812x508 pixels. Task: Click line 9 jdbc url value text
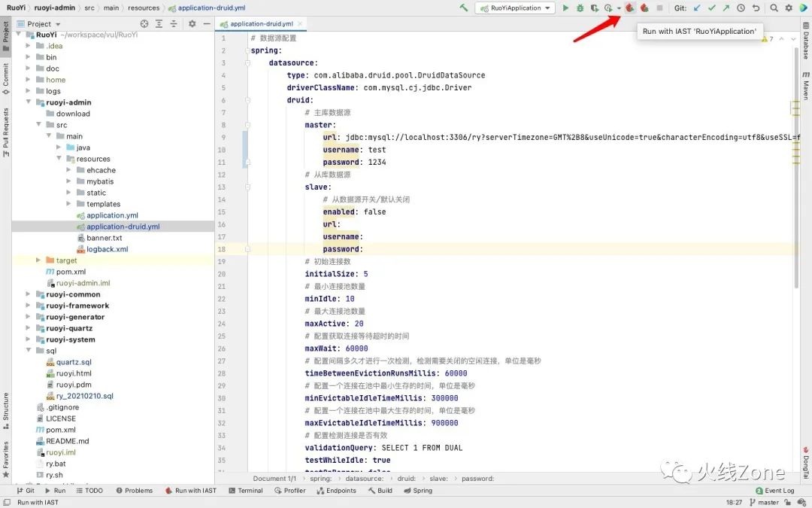tap(573, 138)
